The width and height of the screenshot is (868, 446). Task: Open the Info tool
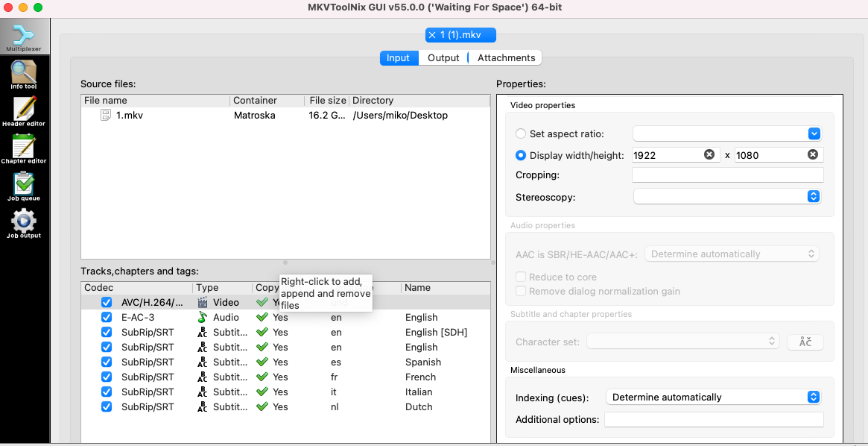click(23, 75)
